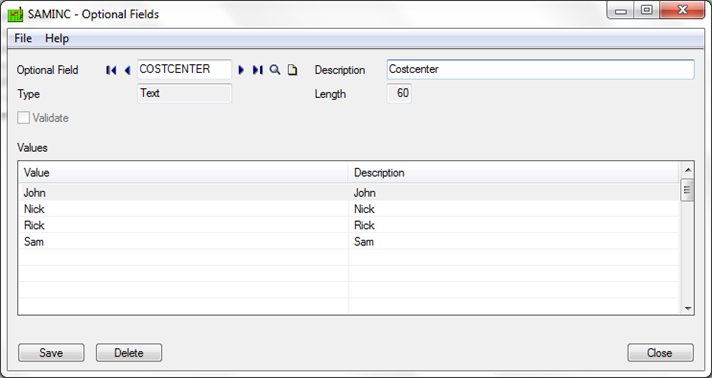This screenshot has width=712, height=378.
Task: Close the window with the red X
Action: click(682, 10)
